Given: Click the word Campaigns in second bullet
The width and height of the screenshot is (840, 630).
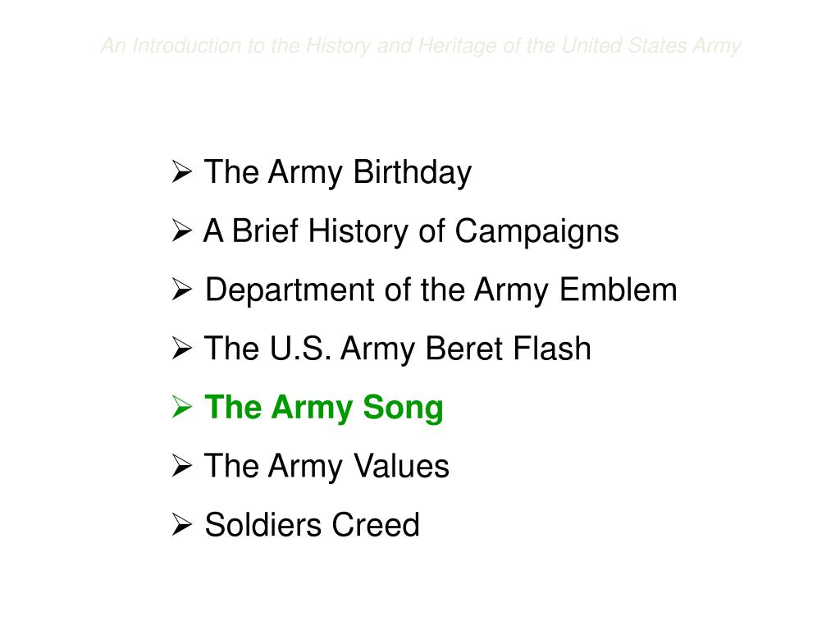Looking at the screenshot, I should (536, 231).
